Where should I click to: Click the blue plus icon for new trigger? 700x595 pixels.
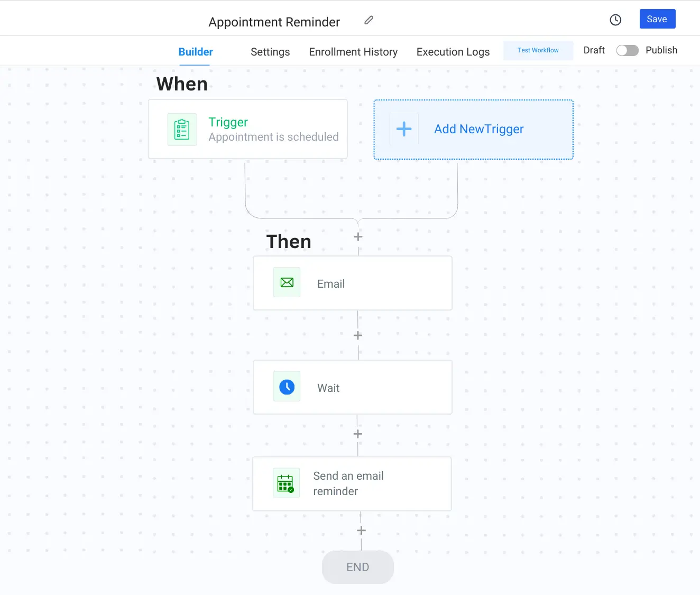pos(404,129)
